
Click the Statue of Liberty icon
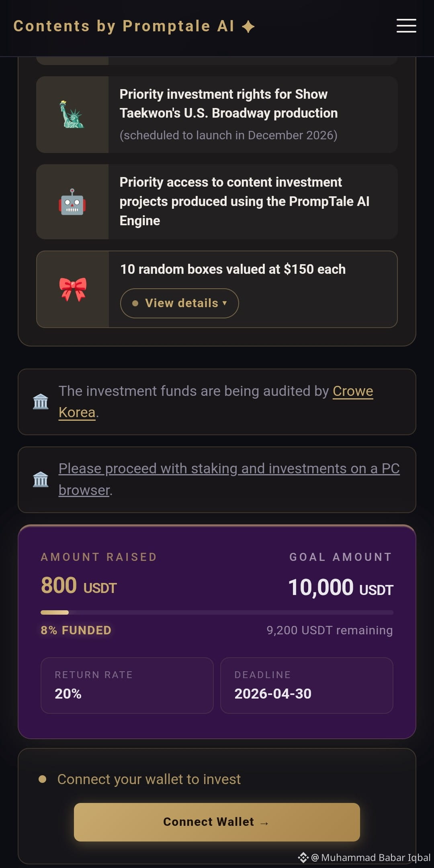72,114
